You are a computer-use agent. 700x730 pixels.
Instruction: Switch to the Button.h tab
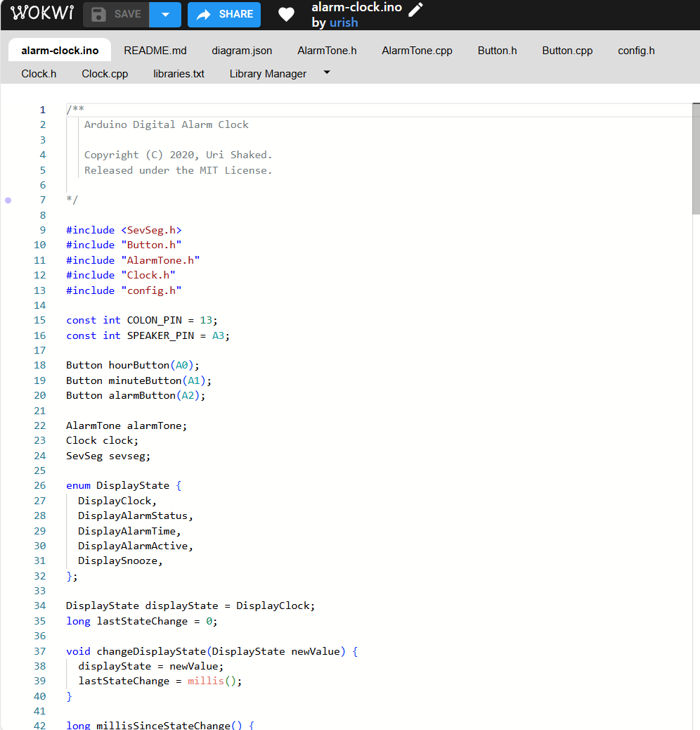pyautogui.click(x=497, y=50)
